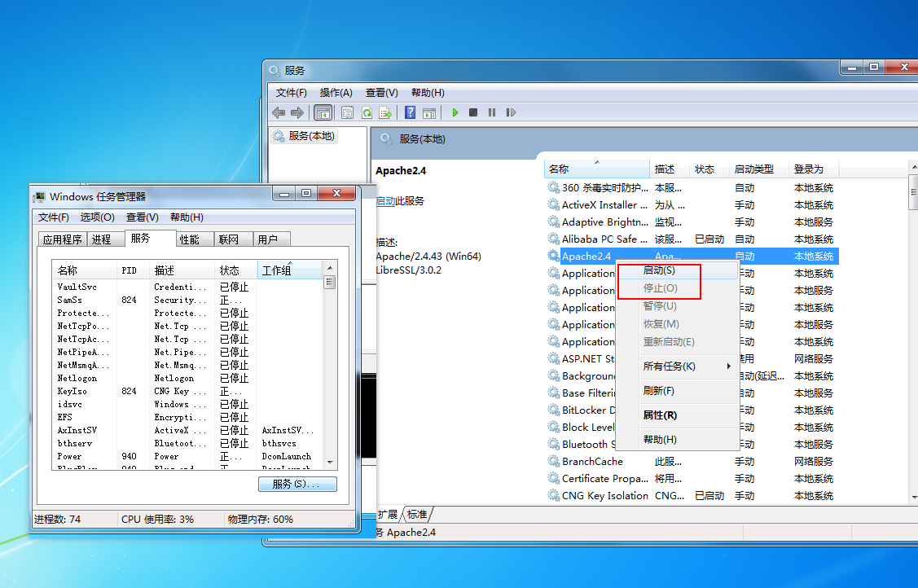Click the green Start Service play icon
The height and width of the screenshot is (588, 918).
click(x=455, y=112)
